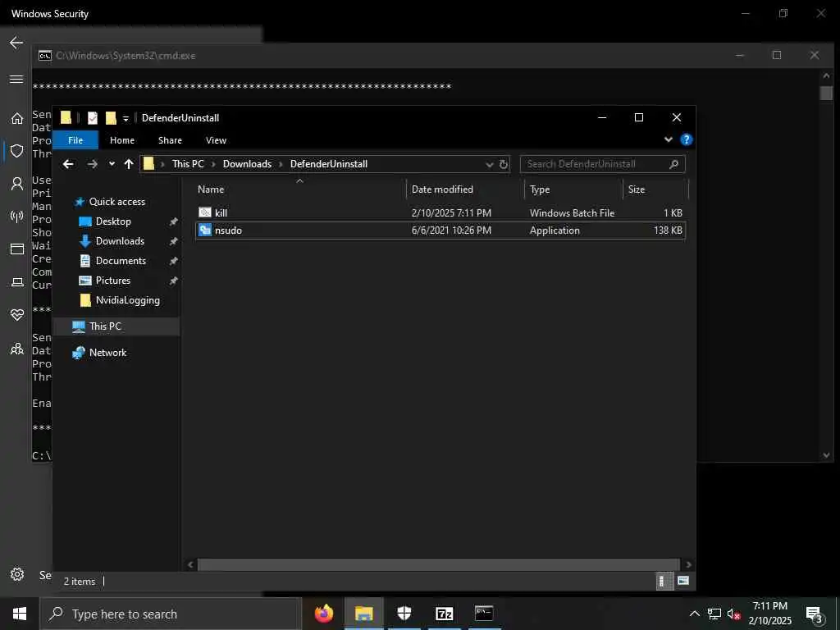Viewport: 840px width, 630px height.
Task: Select NvidiaLogging folder in navigation pane
Action: (127, 300)
